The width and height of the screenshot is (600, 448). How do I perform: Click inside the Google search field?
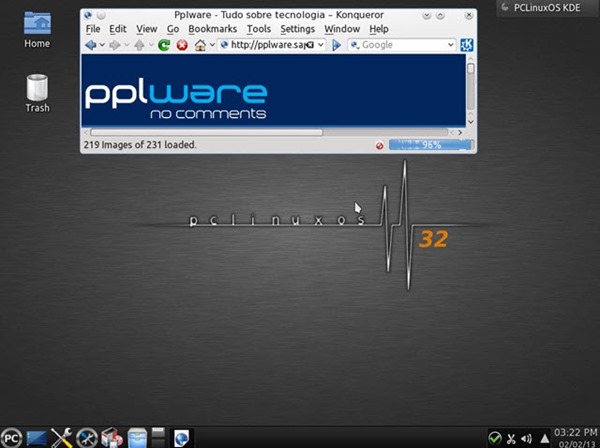403,45
